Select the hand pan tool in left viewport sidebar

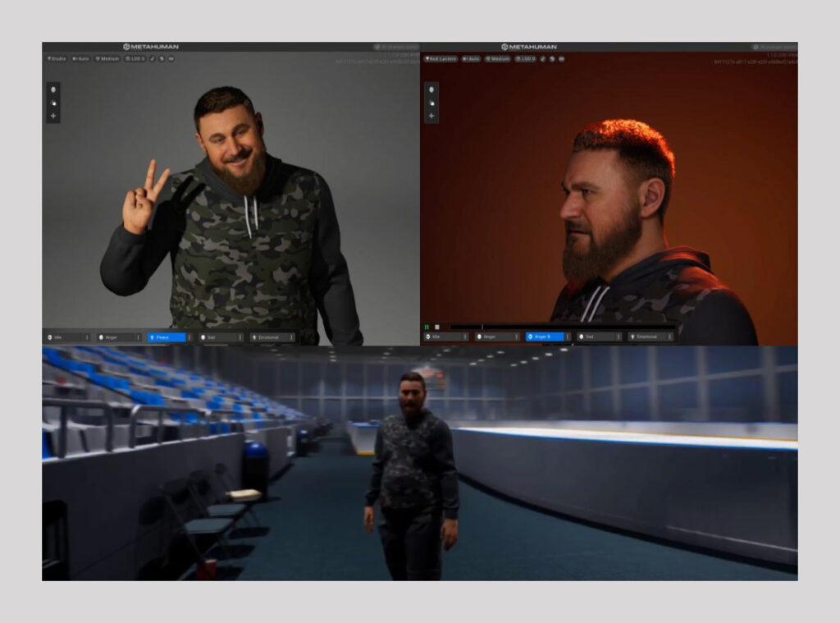[x=54, y=103]
